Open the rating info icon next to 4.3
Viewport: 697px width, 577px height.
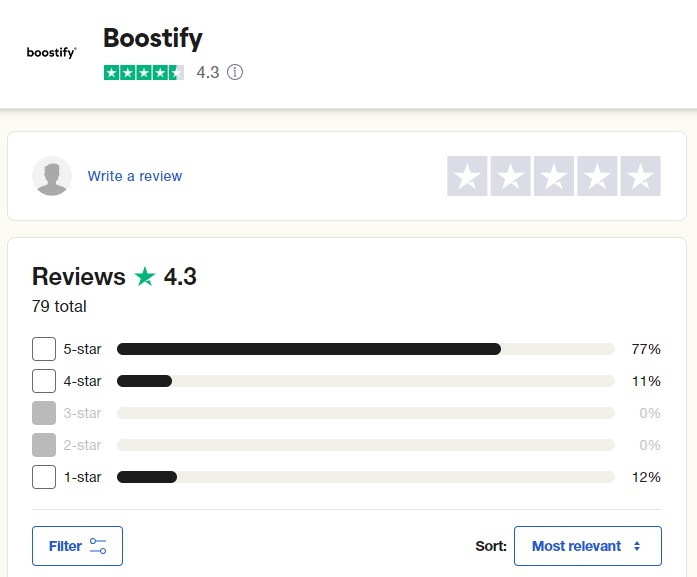tap(235, 72)
